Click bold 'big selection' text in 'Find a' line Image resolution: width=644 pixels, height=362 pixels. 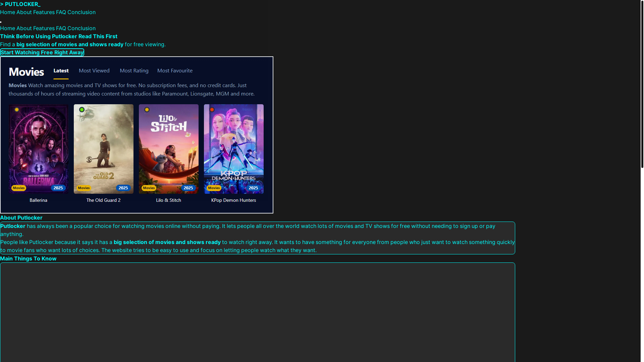[70, 44]
